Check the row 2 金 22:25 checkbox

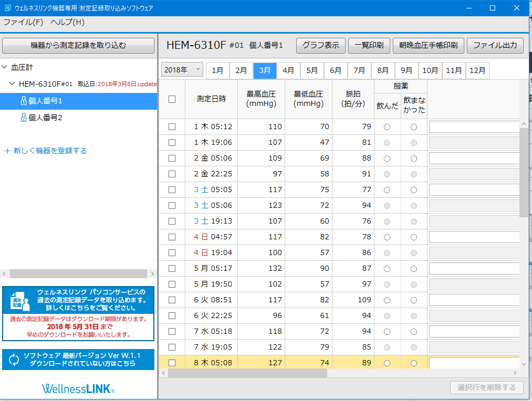click(172, 174)
